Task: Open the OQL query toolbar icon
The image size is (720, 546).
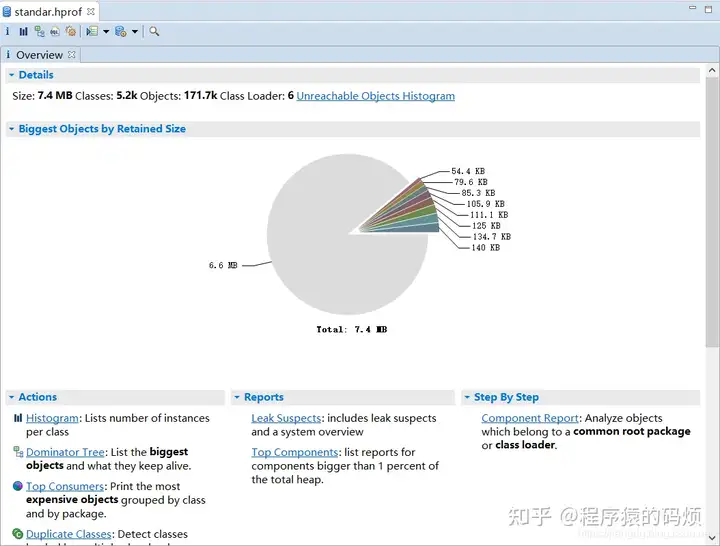Action: pyautogui.click(x=55, y=31)
